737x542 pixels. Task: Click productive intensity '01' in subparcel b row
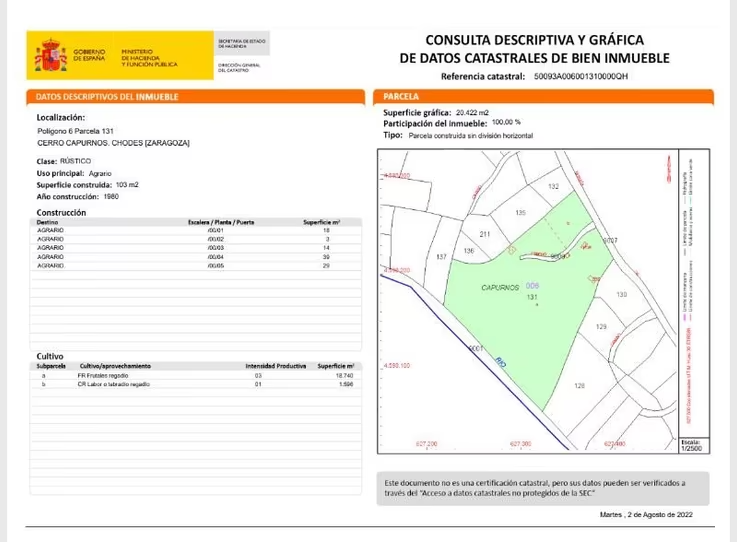(258, 384)
